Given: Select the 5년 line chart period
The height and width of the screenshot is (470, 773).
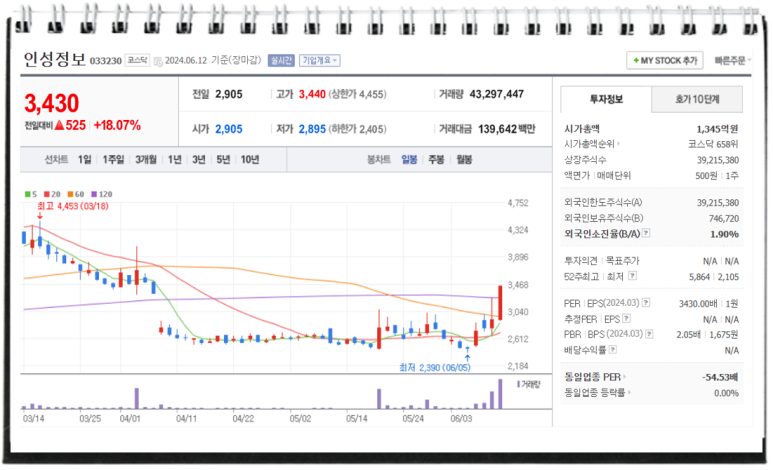Looking at the screenshot, I should [x=223, y=160].
